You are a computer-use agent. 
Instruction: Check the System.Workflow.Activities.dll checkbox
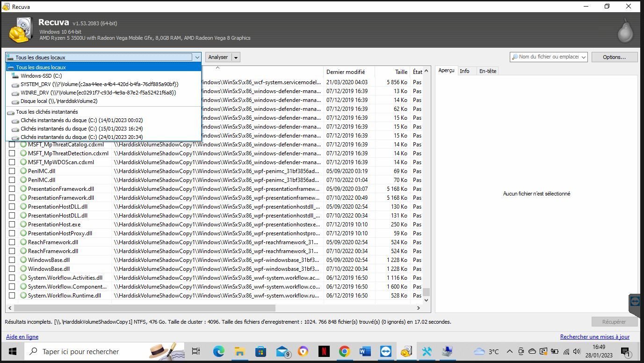[x=12, y=278]
